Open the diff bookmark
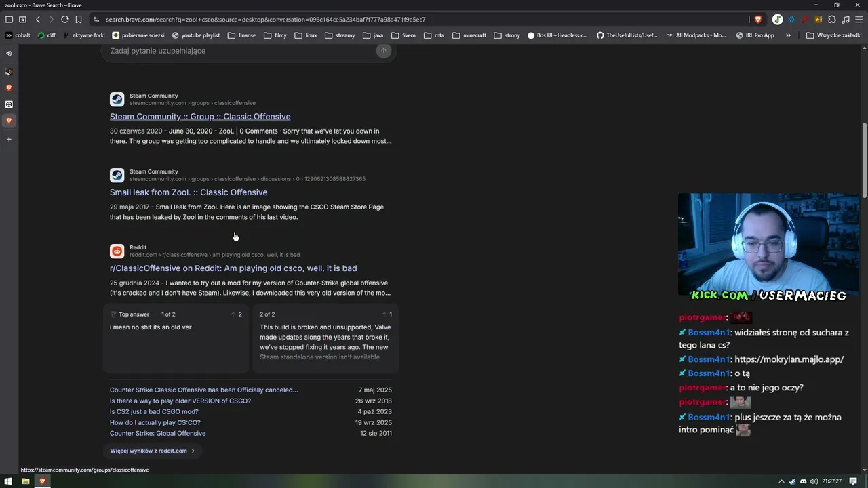The width and height of the screenshot is (868, 488). [x=47, y=35]
